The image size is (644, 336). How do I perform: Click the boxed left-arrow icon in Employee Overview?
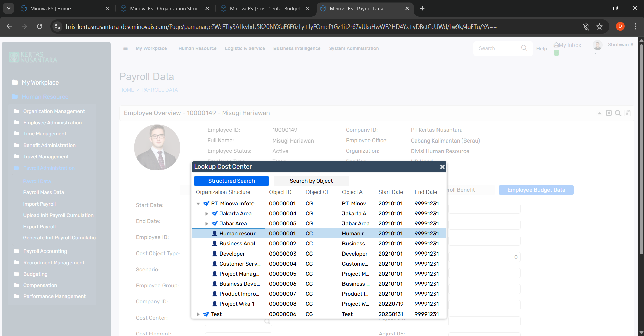[x=609, y=113]
